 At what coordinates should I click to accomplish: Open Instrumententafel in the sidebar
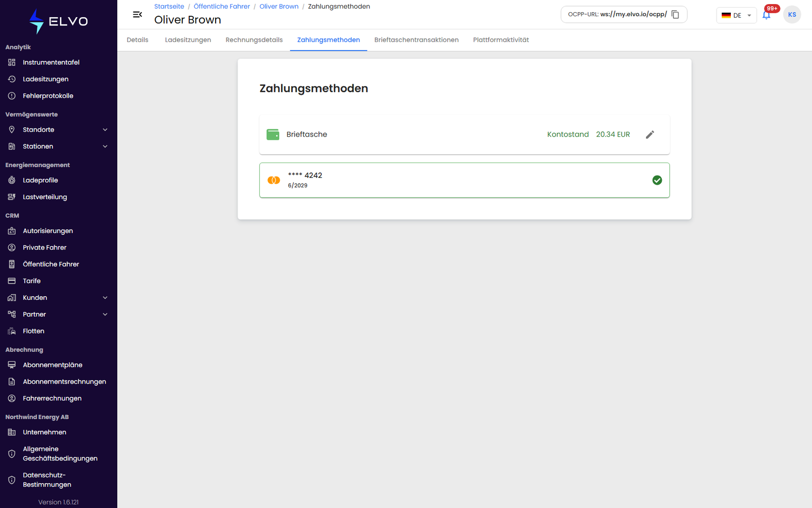click(58, 62)
